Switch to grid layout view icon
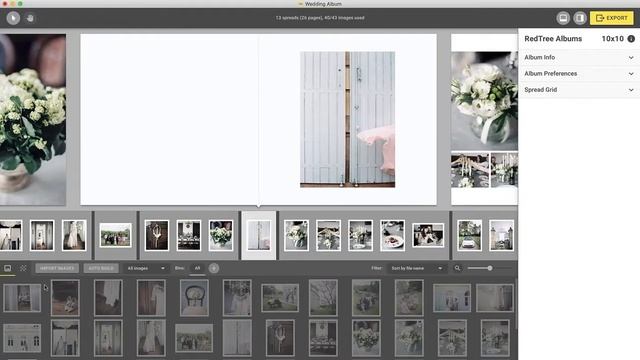The width and height of the screenshot is (640, 360). click(x=23, y=268)
